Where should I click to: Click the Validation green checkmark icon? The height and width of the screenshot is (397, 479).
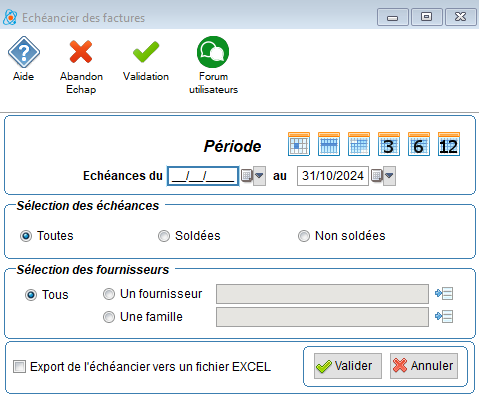point(146,52)
